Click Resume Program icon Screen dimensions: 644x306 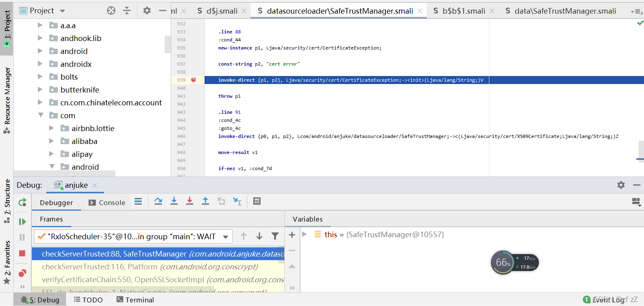22,222
